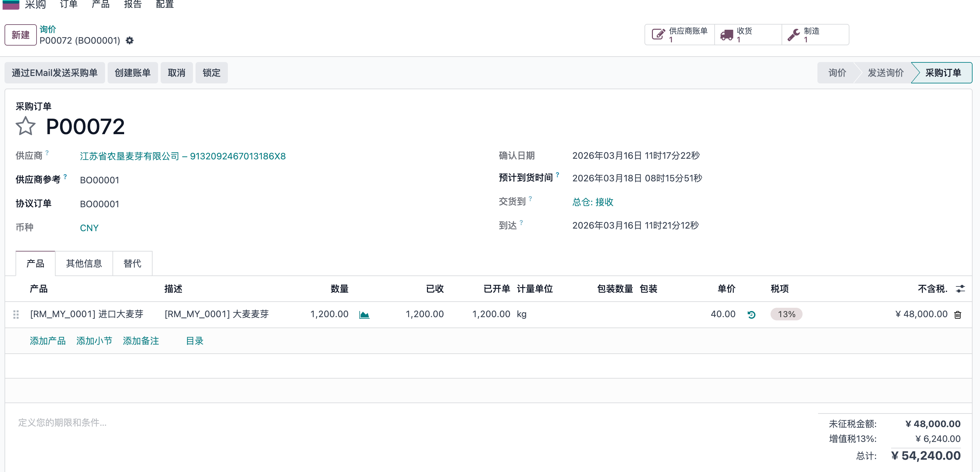Image resolution: width=980 pixels, height=472 pixels.
Task: Click the subtotal cell ¥ 48,000.00 in row
Action: pos(921,314)
